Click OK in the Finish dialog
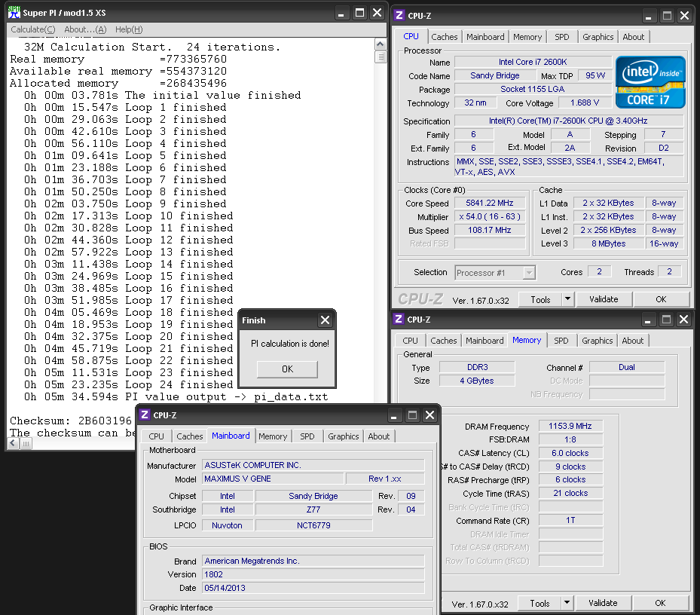Screen dimensions: 700x615 (x=287, y=369)
